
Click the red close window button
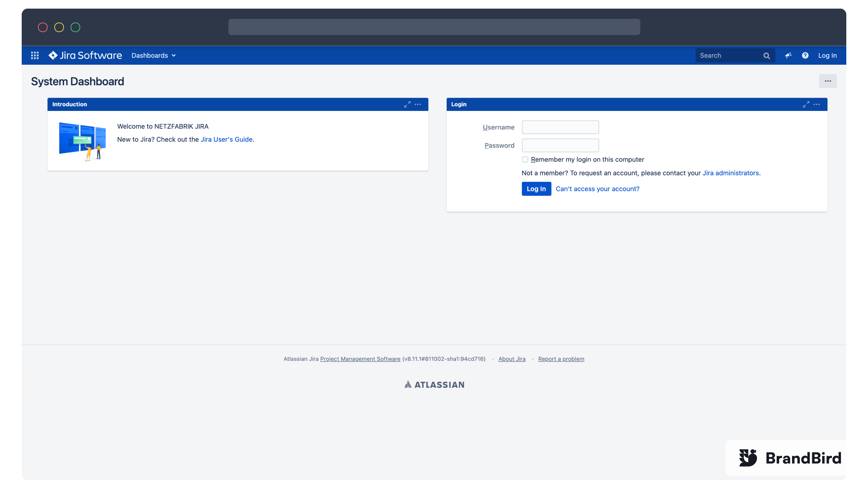click(43, 27)
